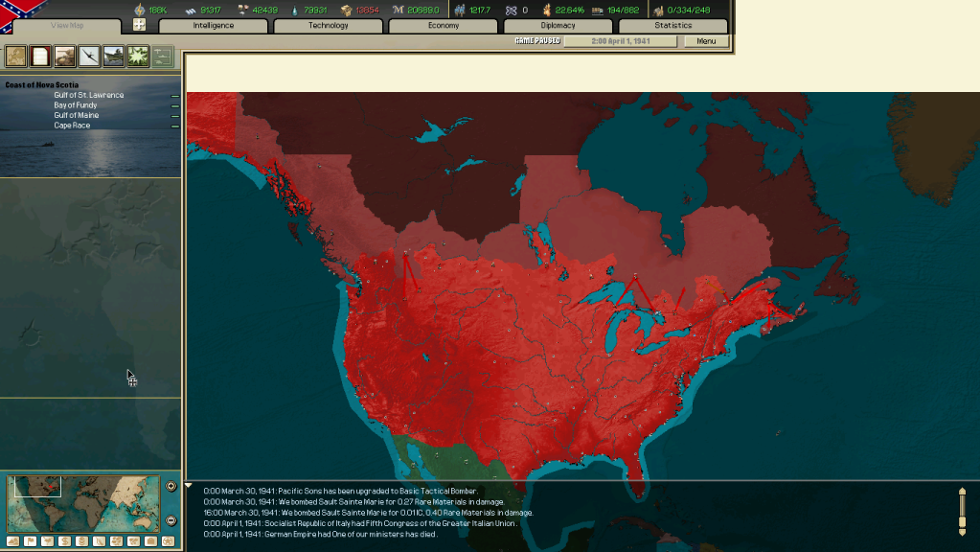
Task: Collapse the message log triangle
Action: pos(188,486)
